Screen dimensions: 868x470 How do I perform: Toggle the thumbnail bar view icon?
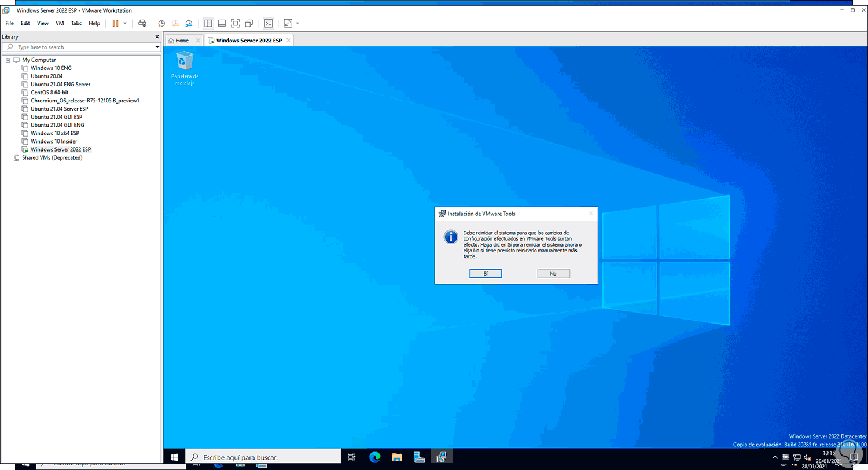[222, 23]
